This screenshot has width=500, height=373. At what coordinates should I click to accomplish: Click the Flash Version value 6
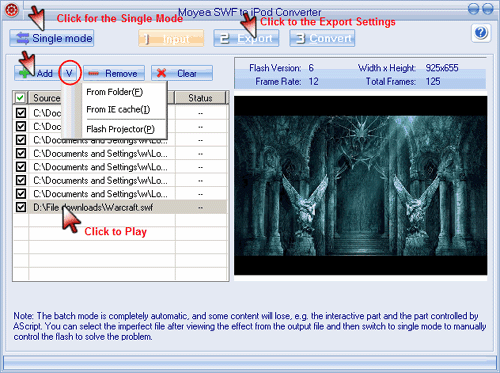(x=311, y=68)
